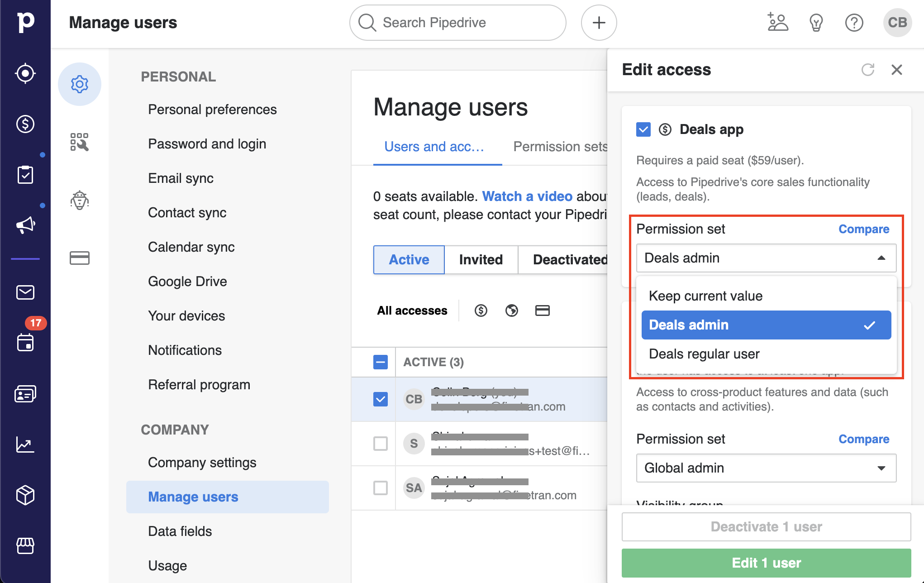
Task: Filter accesses by Deals dollar icon
Action: pyautogui.click(x=481, y=311)
